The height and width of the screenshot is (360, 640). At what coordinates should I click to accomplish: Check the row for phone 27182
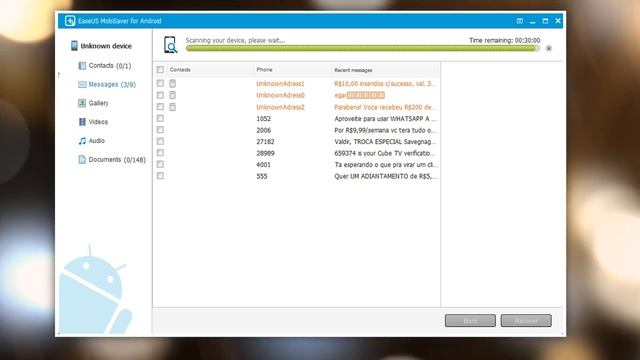coord(160,141)
